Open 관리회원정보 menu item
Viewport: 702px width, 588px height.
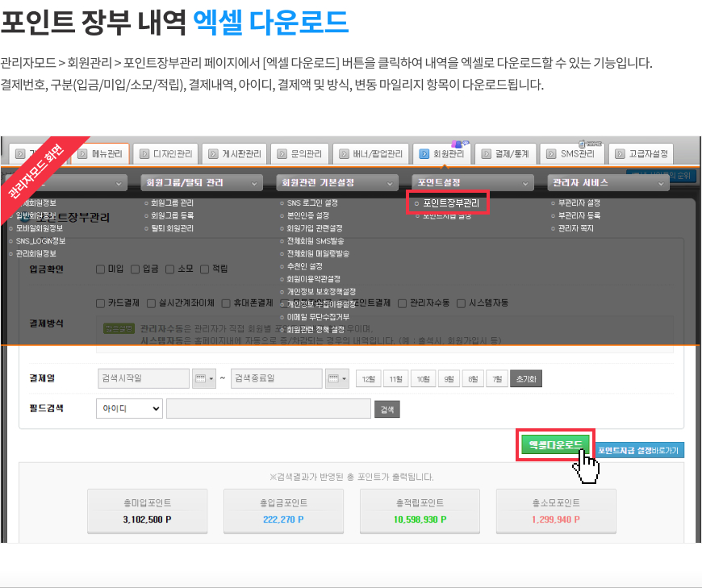(36, 254)
